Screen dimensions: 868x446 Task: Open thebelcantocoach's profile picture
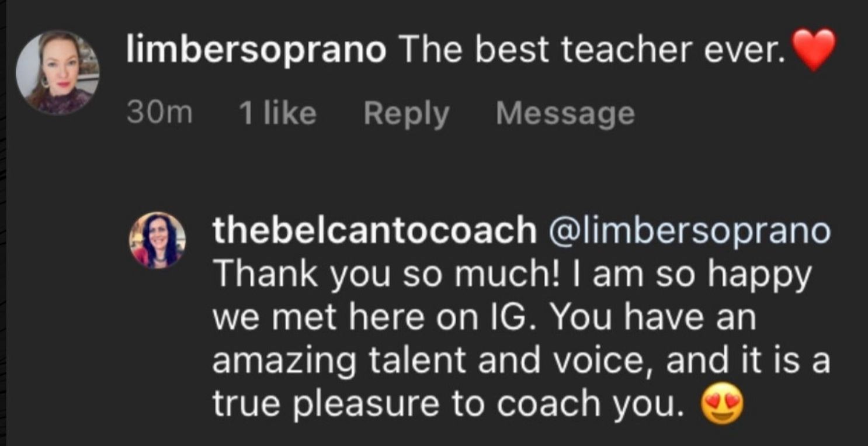click(157, 240)
